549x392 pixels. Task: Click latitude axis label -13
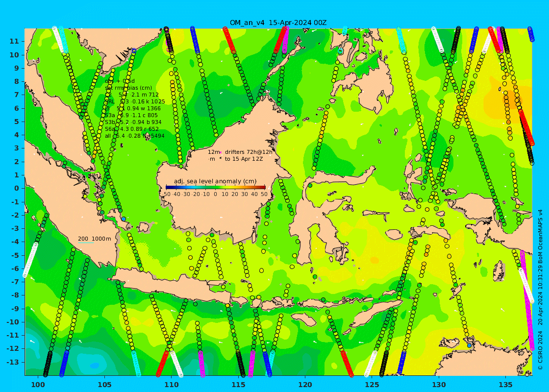[x=13, y=362]
